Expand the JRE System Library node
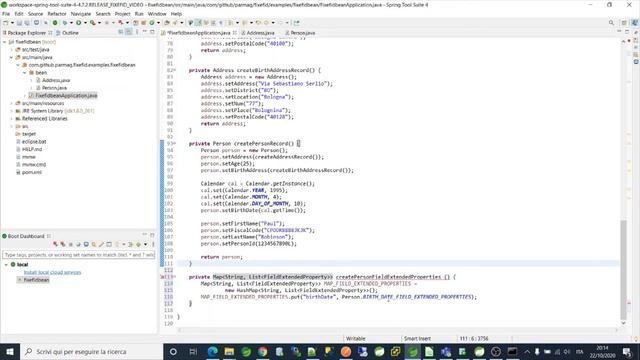Image resolution: width=640 pixels, height=360 pixels. click(11, 111)
